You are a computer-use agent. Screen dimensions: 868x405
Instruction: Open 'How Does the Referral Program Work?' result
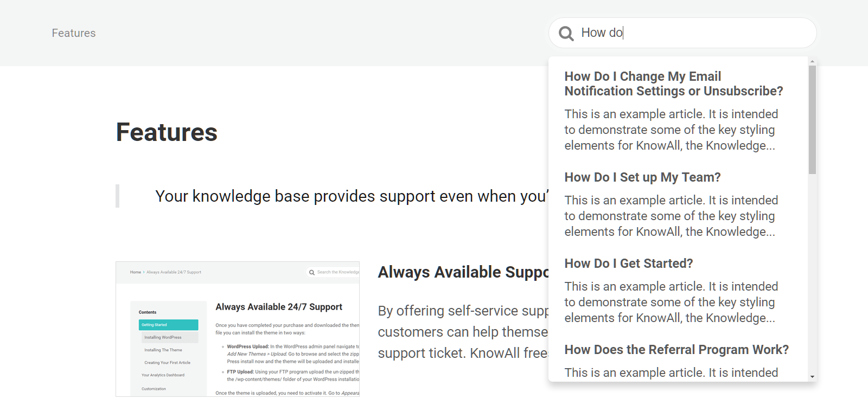(x=676, y=350)
